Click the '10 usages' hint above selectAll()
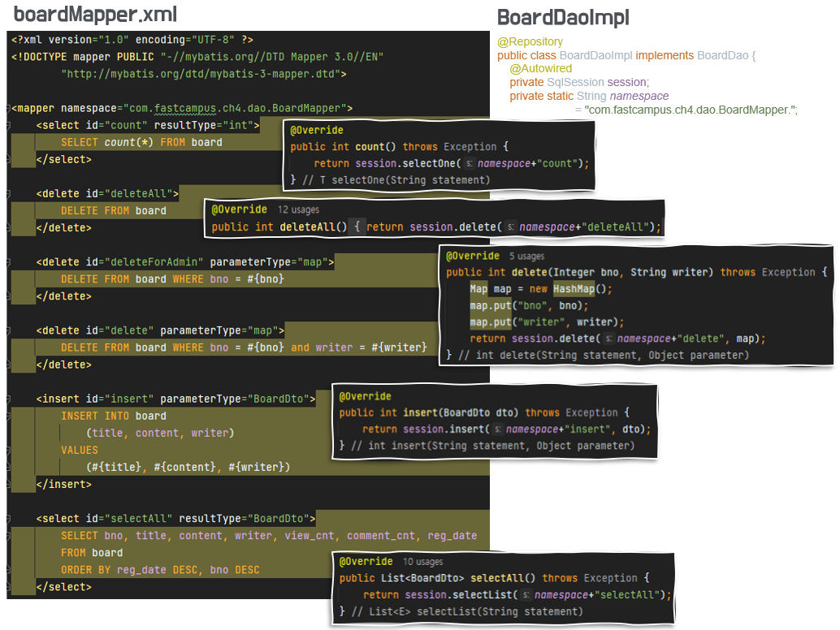Viewport: 840px width, 630px height. 422,562
